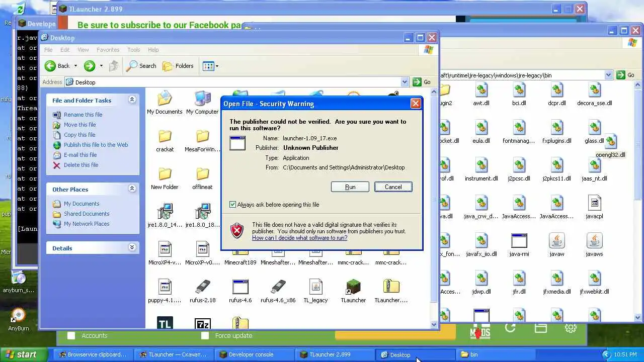Select jre1.8.0_14 installer icon
This screenshot has width=644, height=362.
click(x=165, y=212)
